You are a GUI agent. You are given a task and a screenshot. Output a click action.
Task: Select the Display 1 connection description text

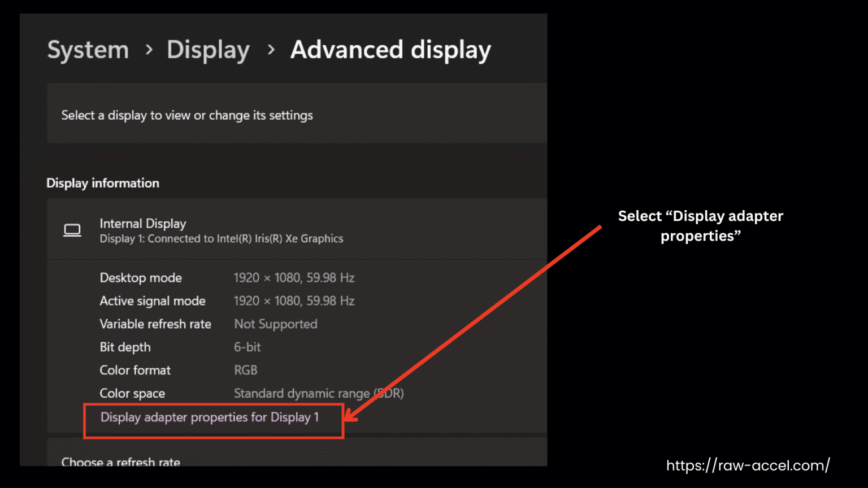pyautogui.click(x=221, y=238)
